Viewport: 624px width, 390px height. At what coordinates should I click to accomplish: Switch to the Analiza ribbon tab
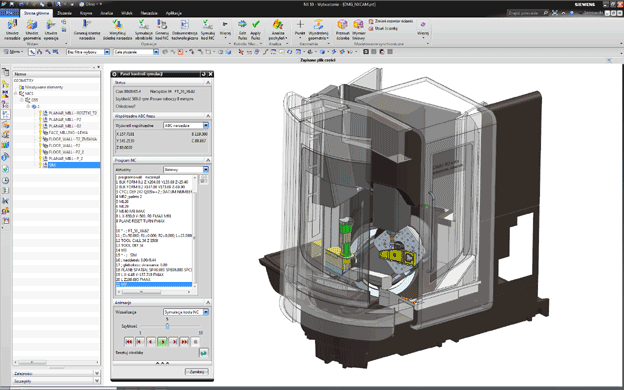(107, 13)
